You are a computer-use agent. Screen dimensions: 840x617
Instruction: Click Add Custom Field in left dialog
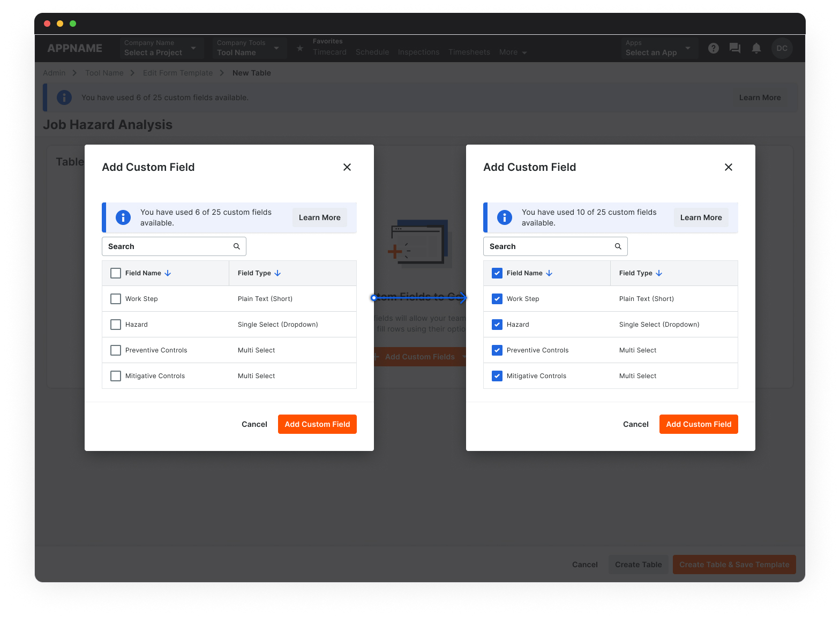point(317,424)
